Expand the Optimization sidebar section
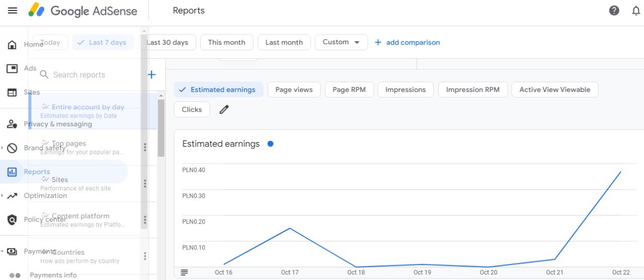The height and width of the screenshot is (280, 644). click(2, 196)
